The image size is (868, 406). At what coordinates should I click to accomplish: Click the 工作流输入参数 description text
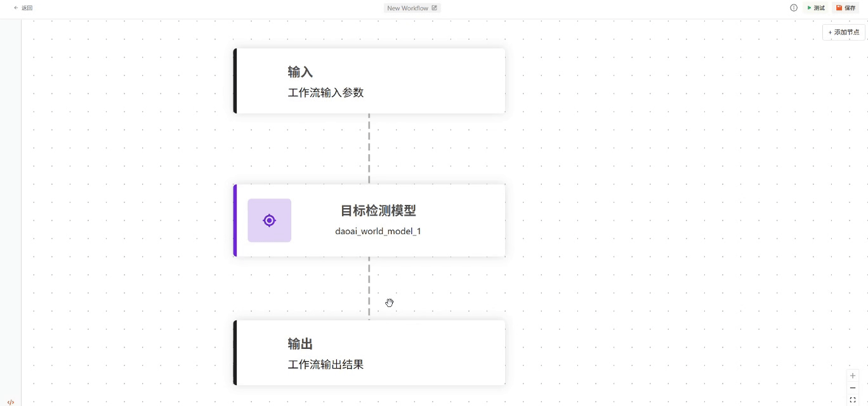[x=325, y=93]
